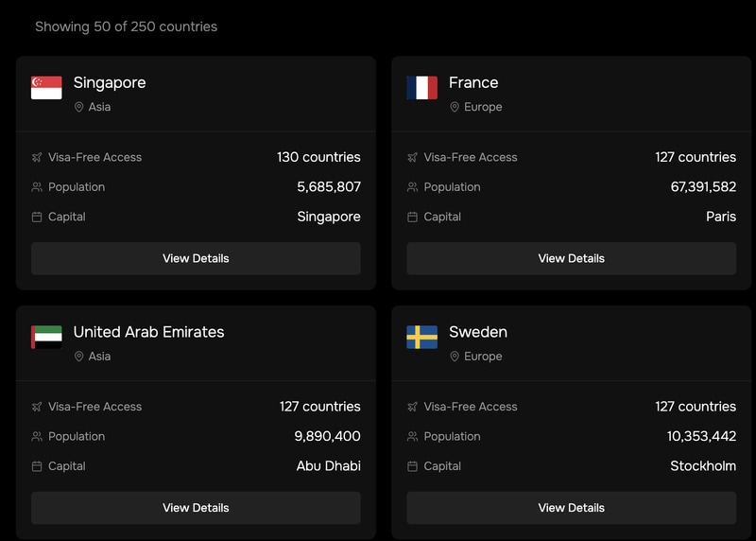Click the France flag icon
Screen dimensions: 756x541
point(421,88)
